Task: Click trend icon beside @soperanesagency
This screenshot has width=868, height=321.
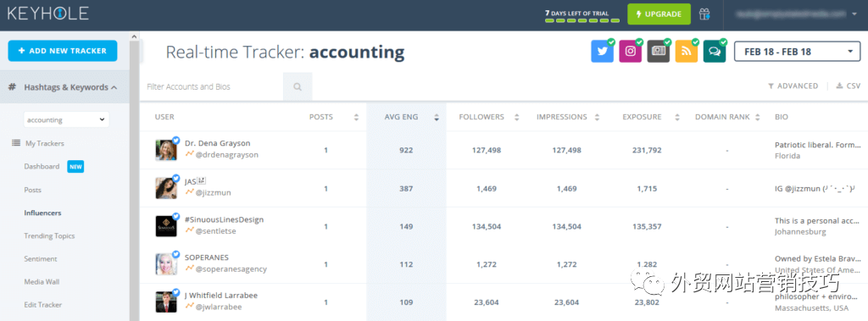Action: click(x=189, y=268)
